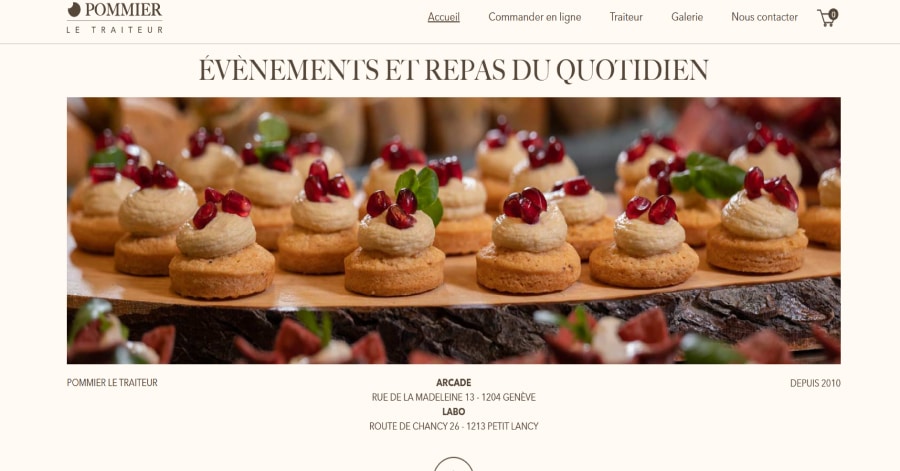Open Commander en ligne menu item
Image resolution: width=900 pixels, height=471 pixels.
(x=534, y=17)
